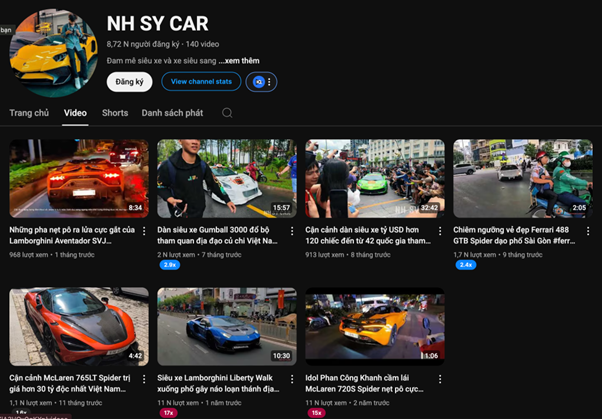Image resolution: width=602 pixels, height=419 pixels.
Task: Click '11 N lượt xem • 1 năm trước' text
Action: tap(199, 403)
